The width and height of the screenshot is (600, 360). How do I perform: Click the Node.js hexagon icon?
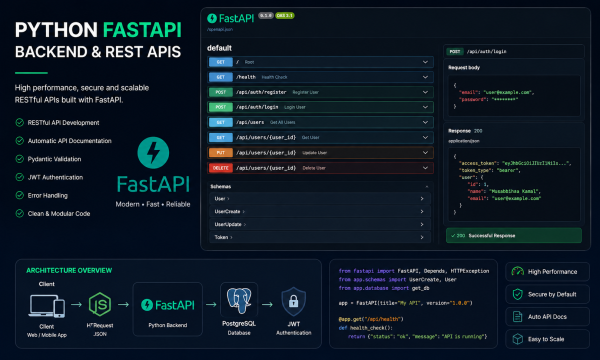coord(100,304)
